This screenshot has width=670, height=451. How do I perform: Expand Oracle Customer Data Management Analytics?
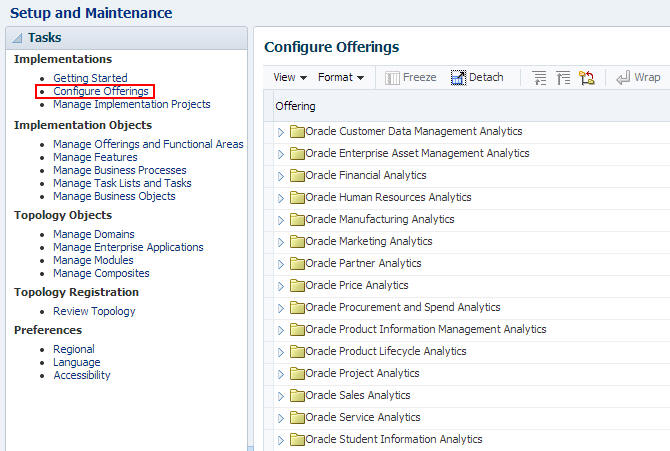point(281,132)
